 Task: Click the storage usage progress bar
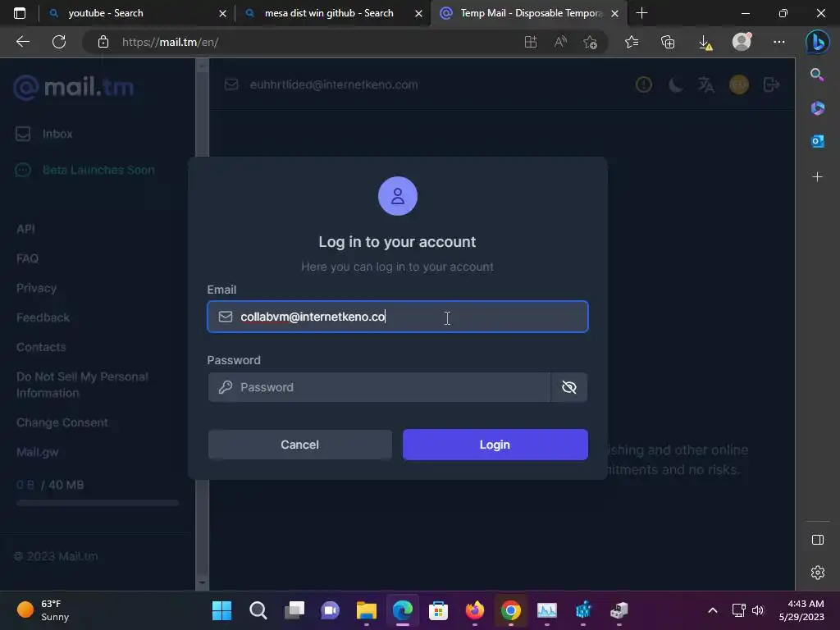(x=98, y=503)
